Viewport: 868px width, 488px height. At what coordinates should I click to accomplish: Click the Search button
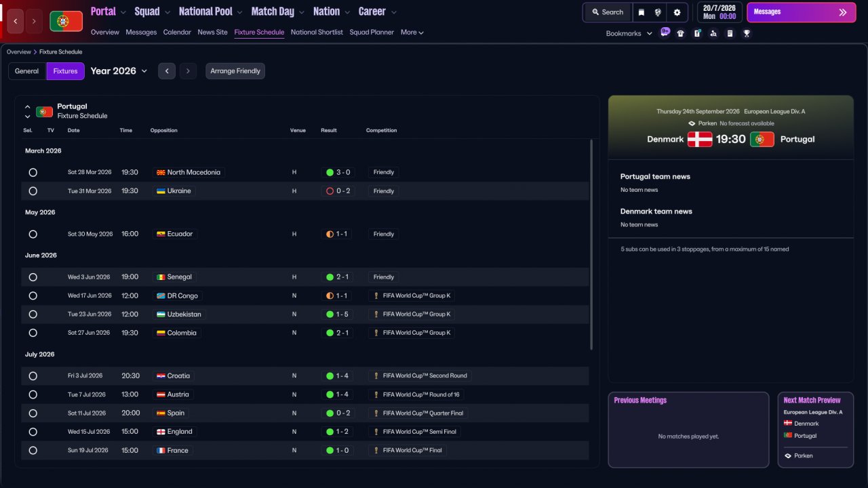608,12
